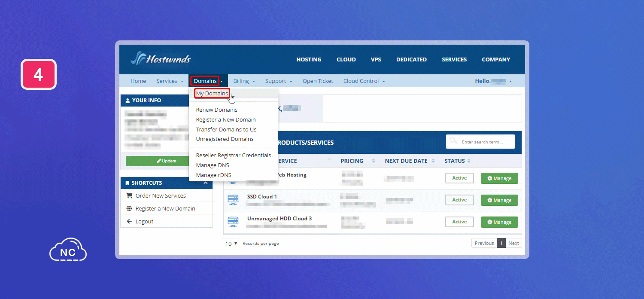Choose Register a New Domain in Domains menu
The height and width of the screenshot is (299, 644).
click(x=226, y=119)
